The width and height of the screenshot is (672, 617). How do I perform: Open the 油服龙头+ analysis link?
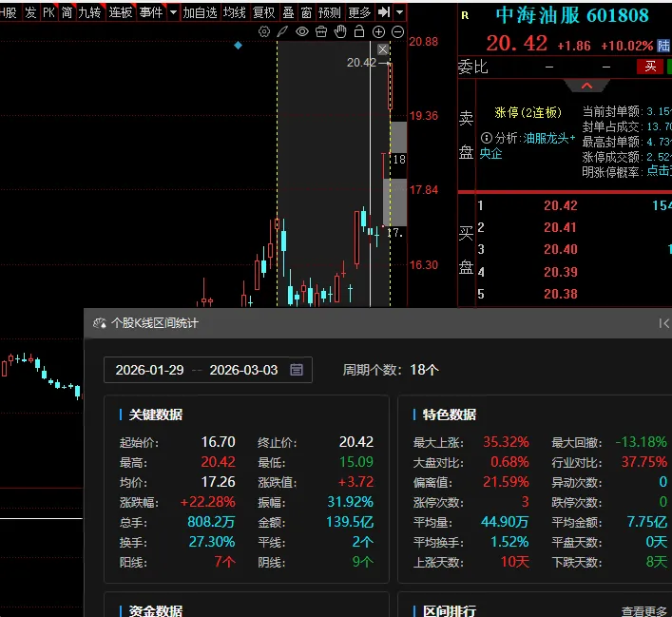point(549,138)
